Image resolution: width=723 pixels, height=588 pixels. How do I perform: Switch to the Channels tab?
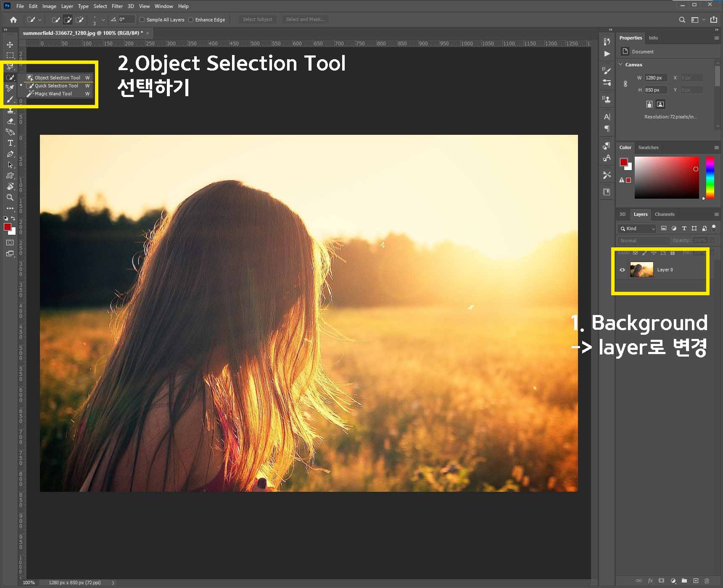click(x=665, y=214)
